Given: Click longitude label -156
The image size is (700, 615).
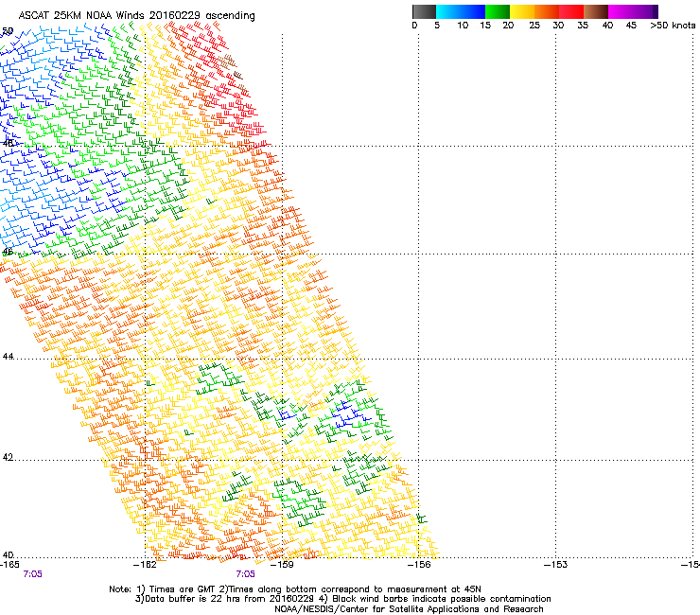Looking at the screenshot, I should point(419,565).
